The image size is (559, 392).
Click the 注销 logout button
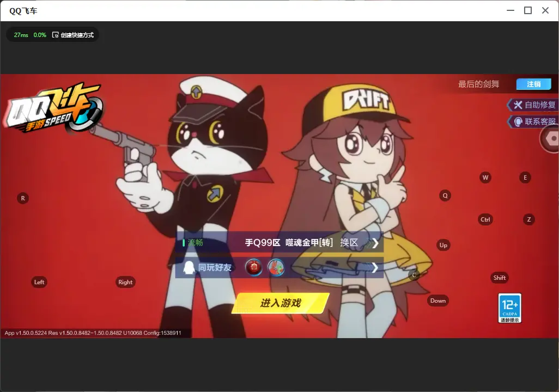point(534,84)
